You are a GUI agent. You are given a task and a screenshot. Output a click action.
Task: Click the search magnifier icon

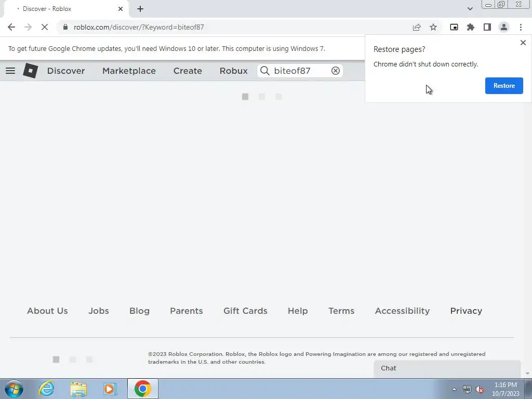[x=265, y=71]
